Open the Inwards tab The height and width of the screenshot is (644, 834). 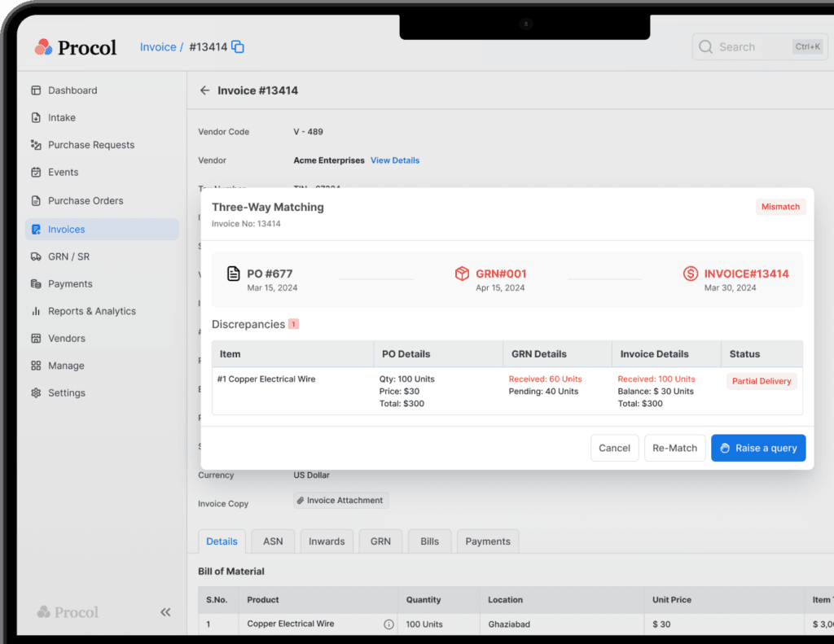327,541
